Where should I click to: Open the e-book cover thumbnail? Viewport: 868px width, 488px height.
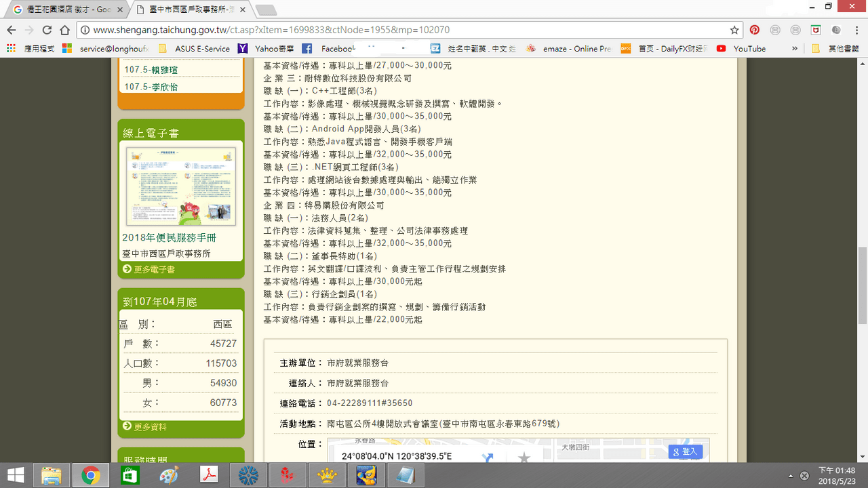point(181,186)
